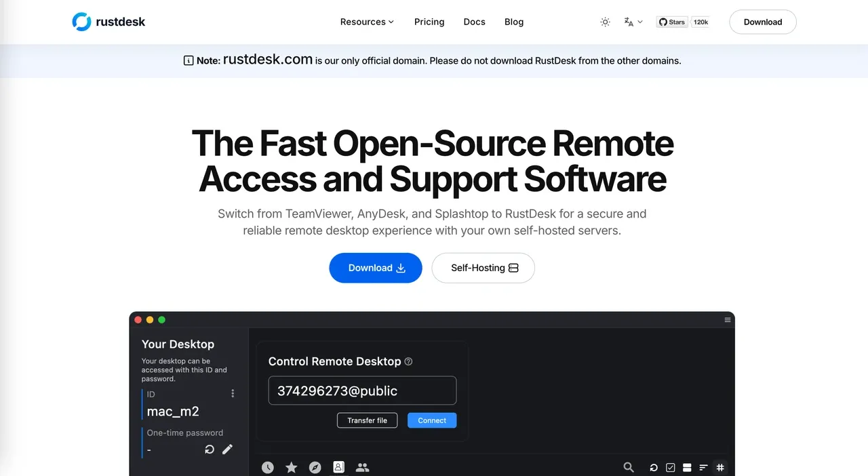Click the blue Download button in hero
The height and width of the screenshot is (476, 868).
pos(376,268)
